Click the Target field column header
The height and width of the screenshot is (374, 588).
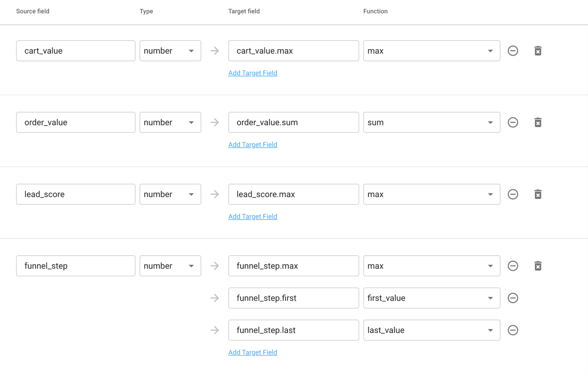pyautogui.click(x=244, y=11)
